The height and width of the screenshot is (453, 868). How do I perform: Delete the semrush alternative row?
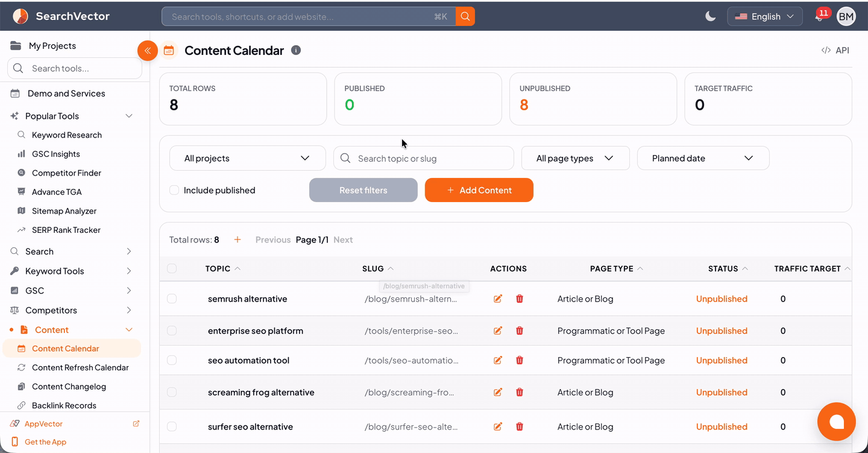[520, 299]
